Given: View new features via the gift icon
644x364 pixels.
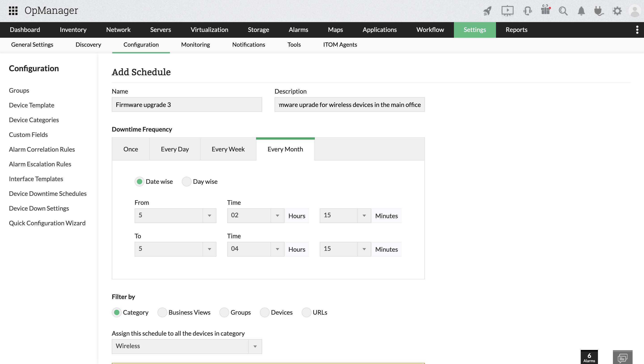Looking at the screenshot, I should click(545, 11).
